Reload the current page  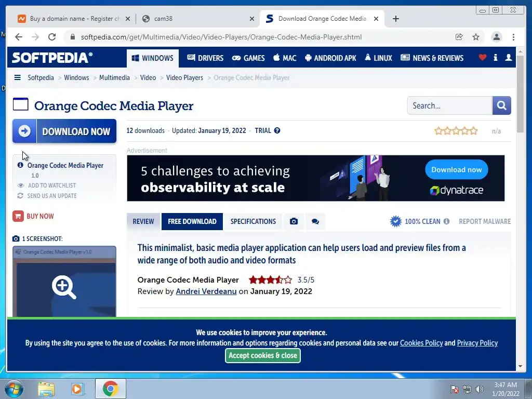pos(52,37)
